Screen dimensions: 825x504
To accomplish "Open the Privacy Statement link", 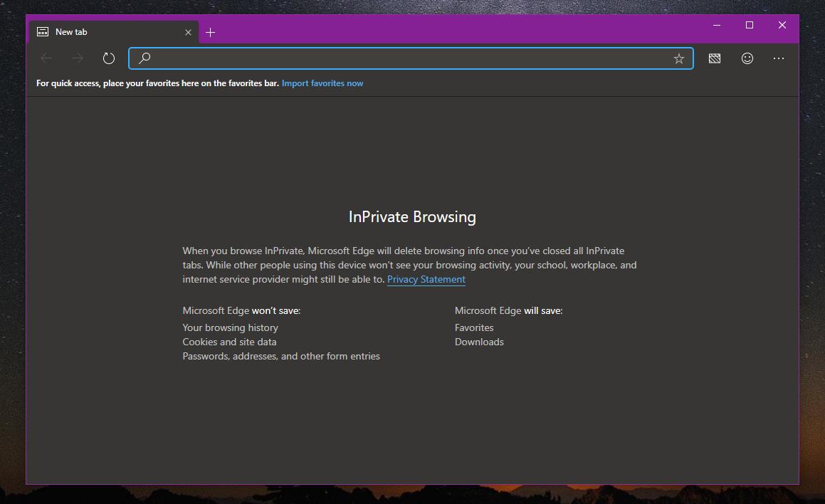I will (x=426, y=279).
